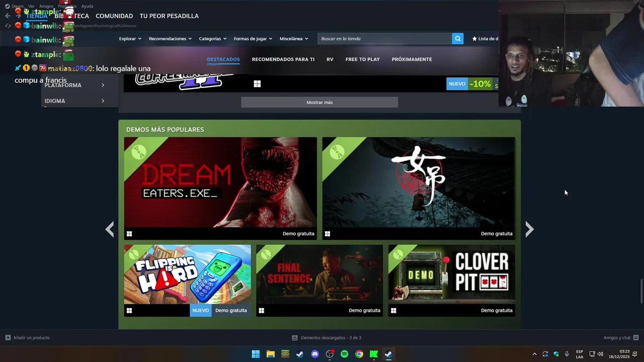The height and width of the screenshot is (362, 644).
Task: Click the first Steam taskbar icon
Action: (300, 354)
